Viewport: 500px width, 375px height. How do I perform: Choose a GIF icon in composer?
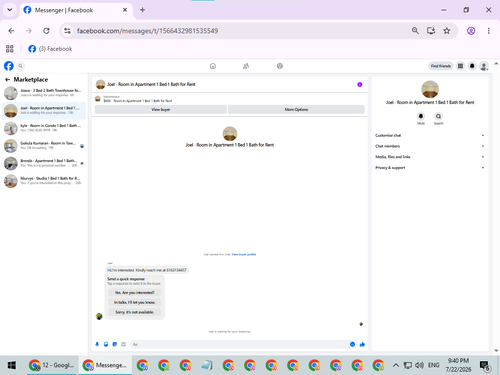pos(123,344)
